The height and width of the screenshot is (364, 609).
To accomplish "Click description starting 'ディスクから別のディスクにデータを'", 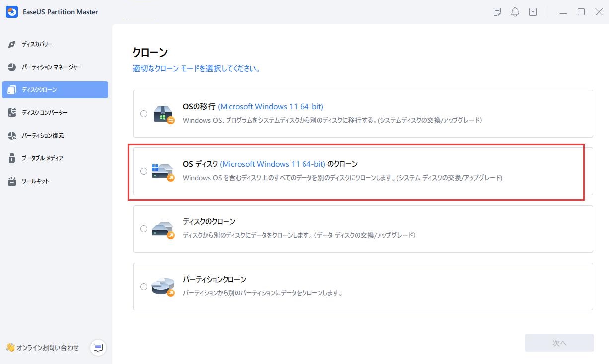I will coord(299,235).
